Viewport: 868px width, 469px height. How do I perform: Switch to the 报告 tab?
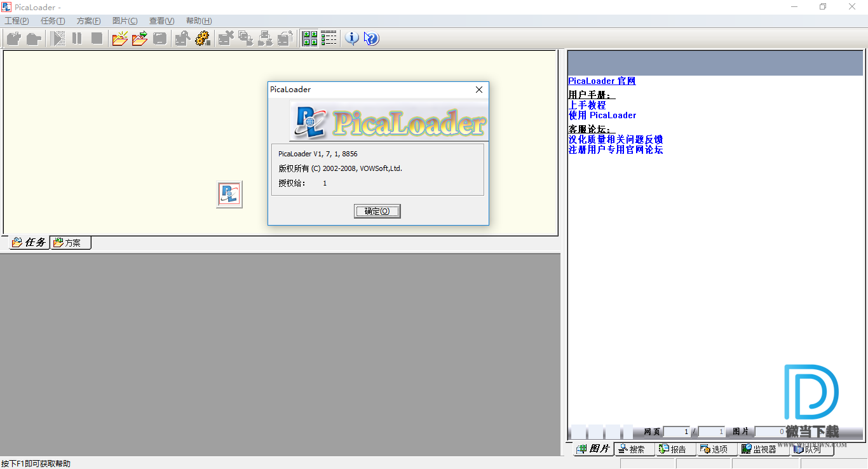pyautogui.click(x=676, y=449)
